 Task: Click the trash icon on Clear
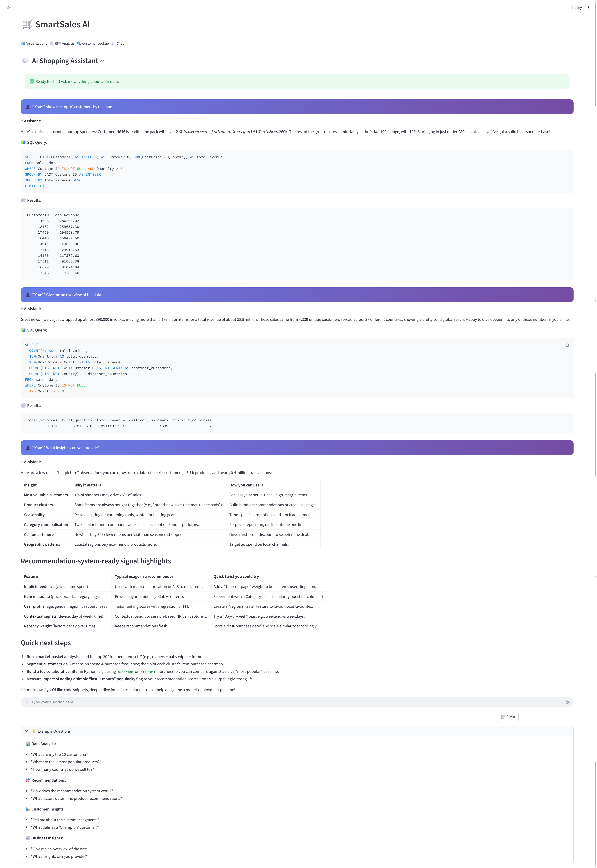point(502,717)
